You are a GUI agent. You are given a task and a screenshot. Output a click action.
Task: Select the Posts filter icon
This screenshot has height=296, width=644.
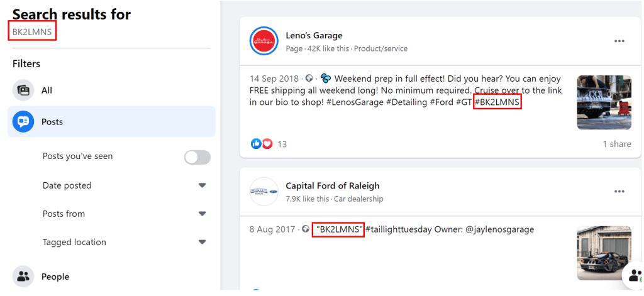tap(23, 122)
